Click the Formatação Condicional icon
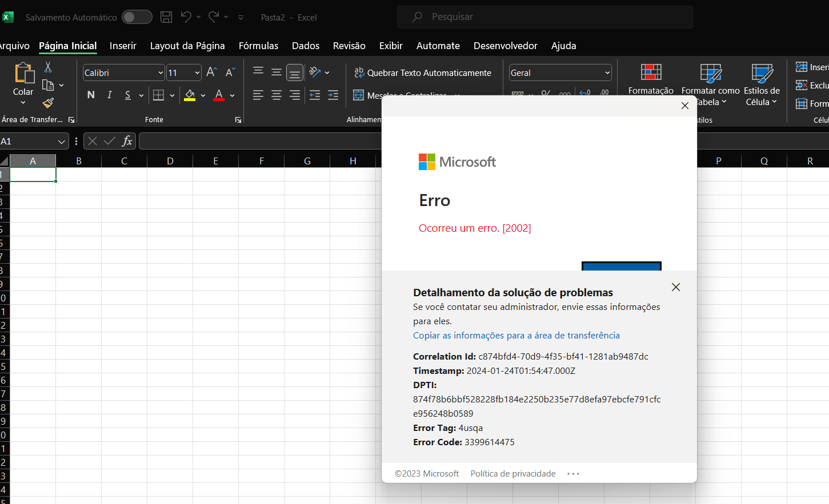The width and height of the screenshot is (829, 504). tap(651, 72)
